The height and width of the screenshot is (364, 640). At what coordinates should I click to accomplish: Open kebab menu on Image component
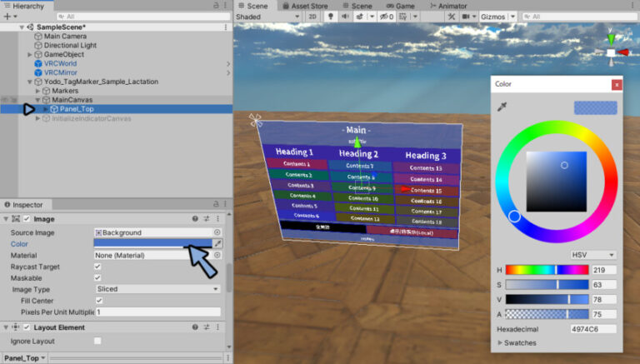point(218,219)
